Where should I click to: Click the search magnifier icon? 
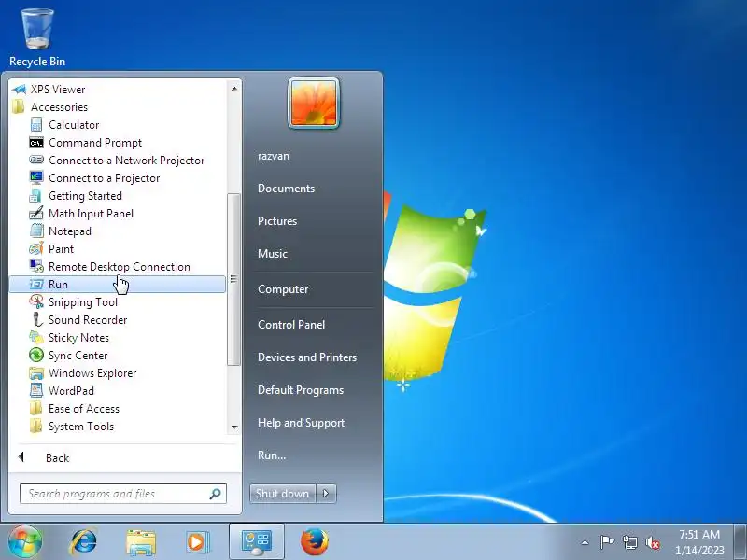[x=215, y=494]
